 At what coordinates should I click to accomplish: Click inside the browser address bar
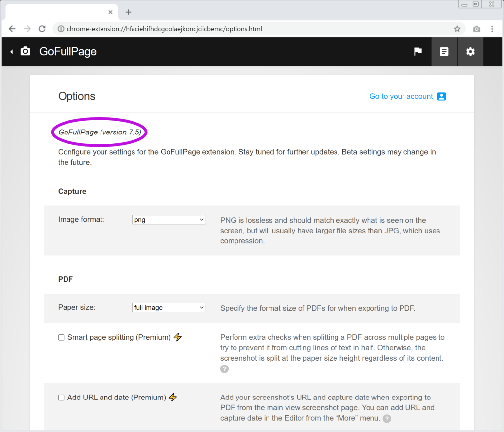(x=197, y=29)
